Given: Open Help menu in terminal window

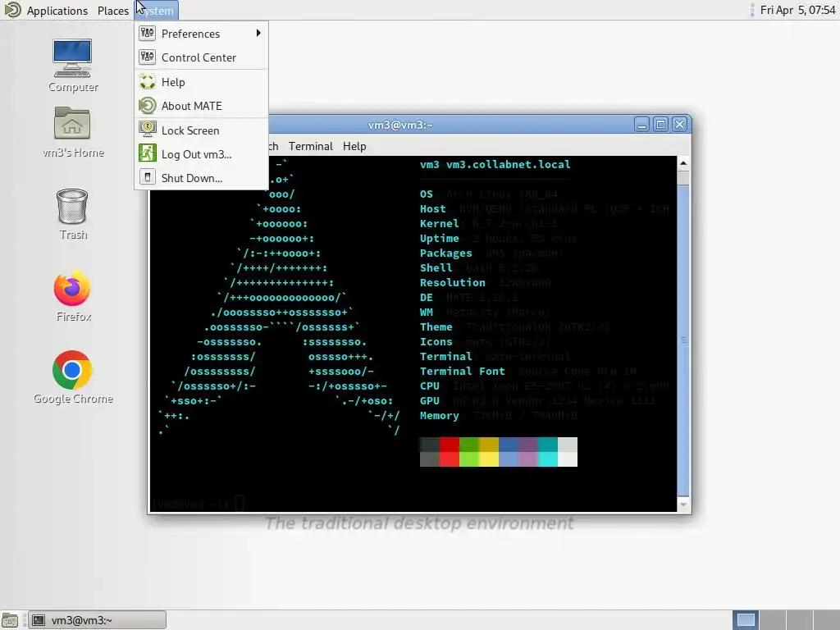Looking at the screenshot, I should pyautogui.click(x=354, y=146).
